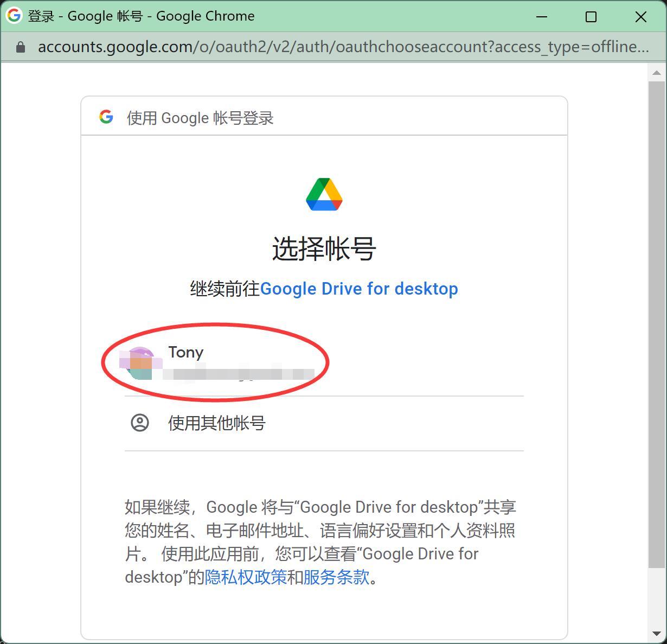Click Chrome favicon in title bar
Image resolution: width=667 pixels, height=644 pixels.
pos(14,15)
